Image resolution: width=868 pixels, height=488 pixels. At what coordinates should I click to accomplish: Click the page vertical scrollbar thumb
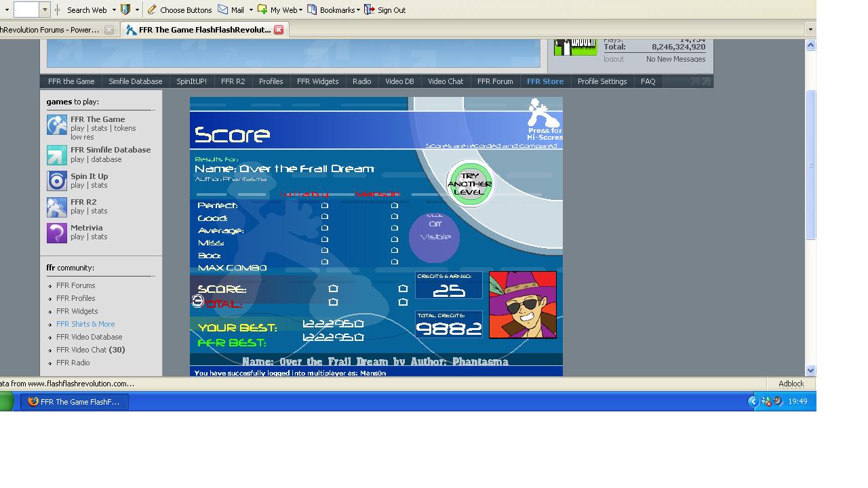point(810,164)
